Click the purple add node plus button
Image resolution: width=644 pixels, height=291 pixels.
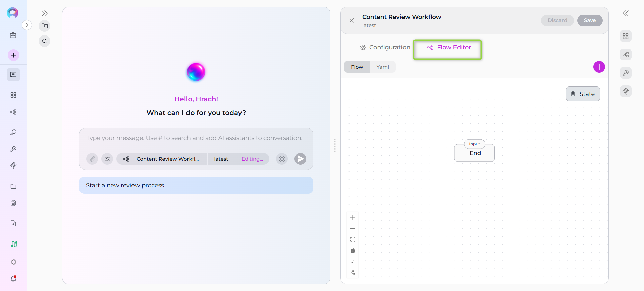pyautogui.click(x=599, y=67)
